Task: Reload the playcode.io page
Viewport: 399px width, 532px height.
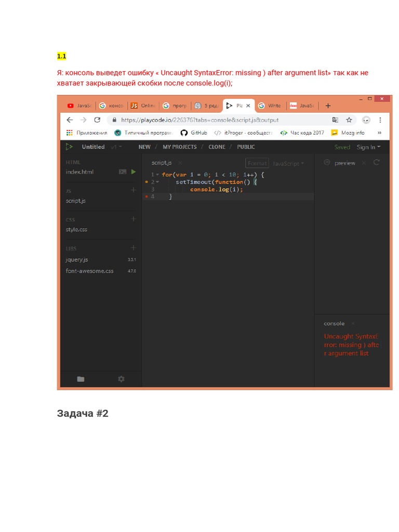Action: 97,120
